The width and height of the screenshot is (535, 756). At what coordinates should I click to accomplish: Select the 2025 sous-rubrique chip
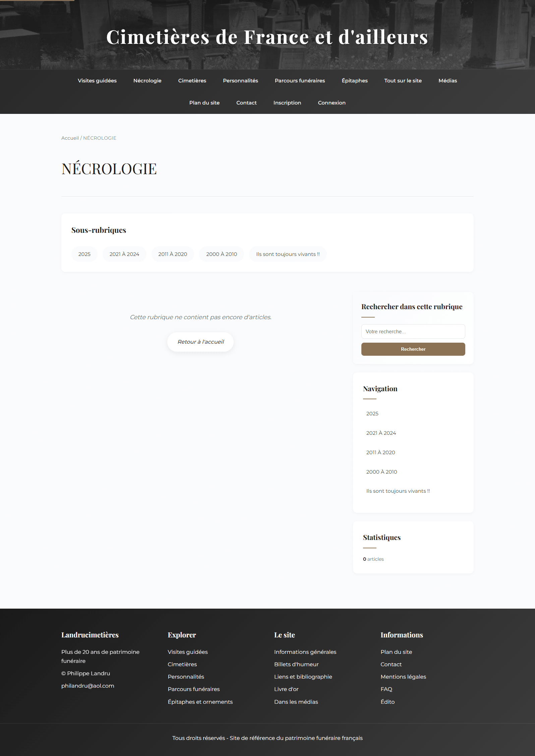84,254
